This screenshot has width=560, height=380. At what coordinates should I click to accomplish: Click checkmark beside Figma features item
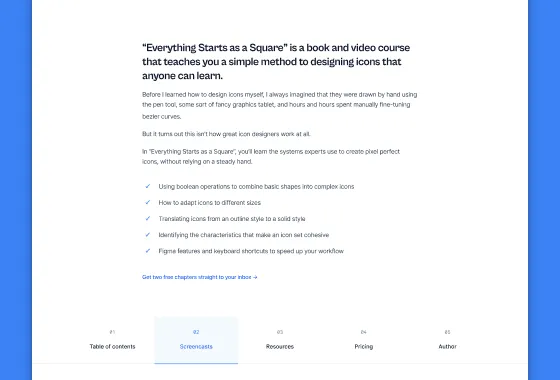[x=148, y=251]
